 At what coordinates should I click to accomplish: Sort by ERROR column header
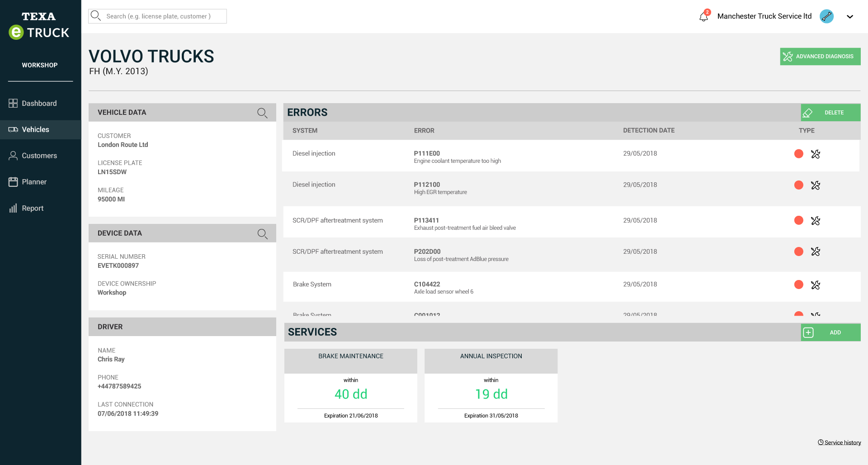coord(424,130)
